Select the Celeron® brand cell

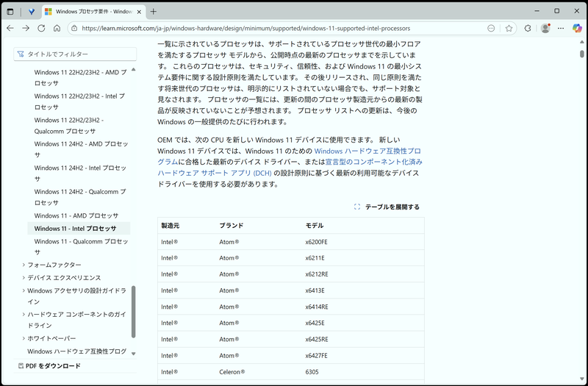click(232, 372)
